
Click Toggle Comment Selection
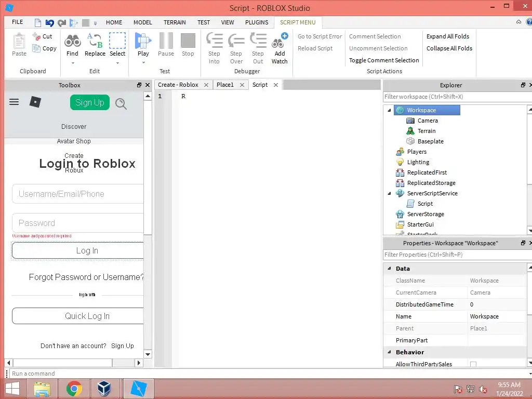coord(384,60)
